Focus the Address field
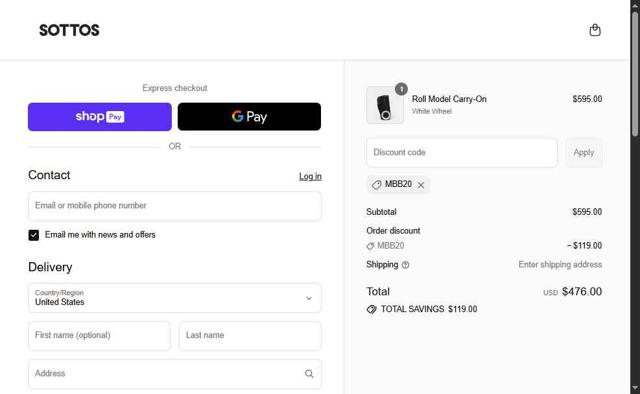The width and height of the screenshot is (640, 394). pos(175,374)
